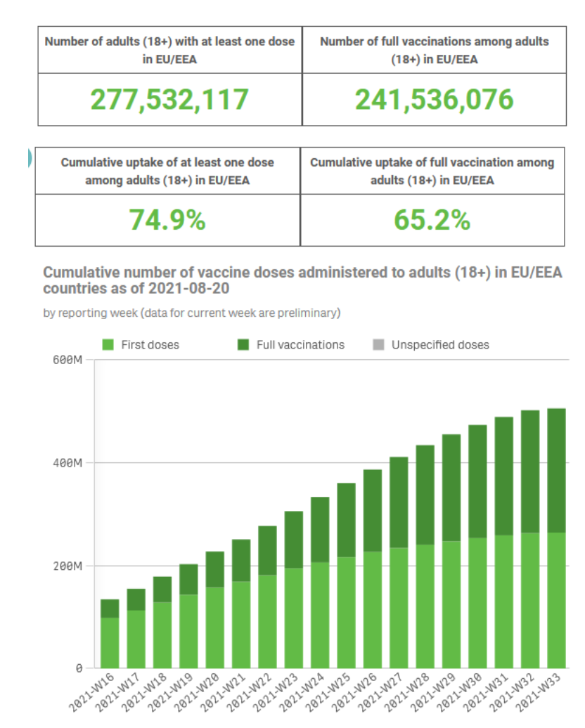Select the Full vaccinations legend label
Image resolution: width=585 pixels, height=728 pixels.
pos(302,345)
